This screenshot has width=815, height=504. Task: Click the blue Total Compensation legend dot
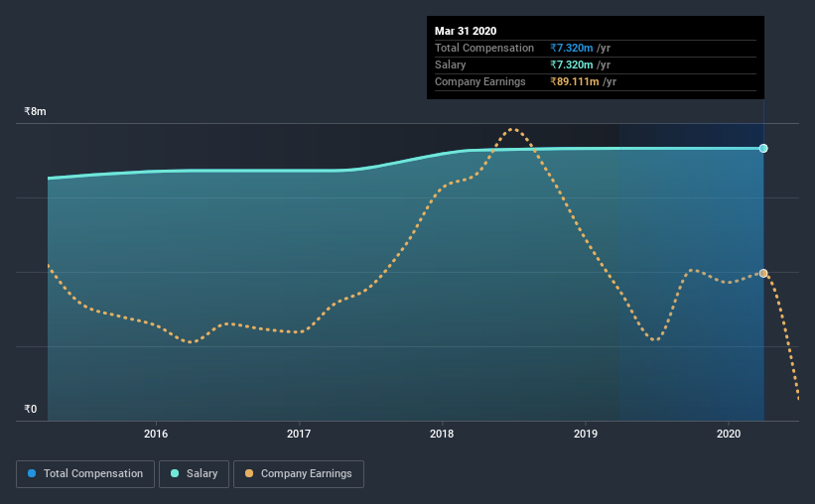(x=32, y=473)
